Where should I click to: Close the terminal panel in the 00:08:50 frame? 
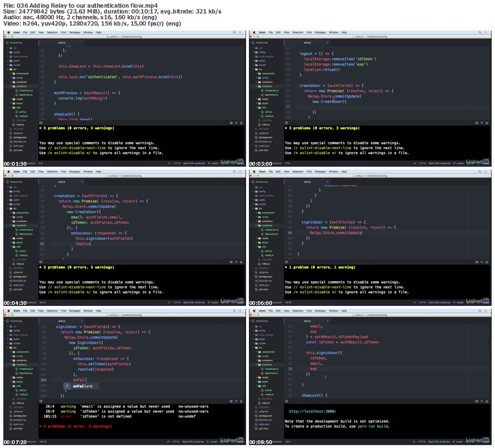[487, 401]
